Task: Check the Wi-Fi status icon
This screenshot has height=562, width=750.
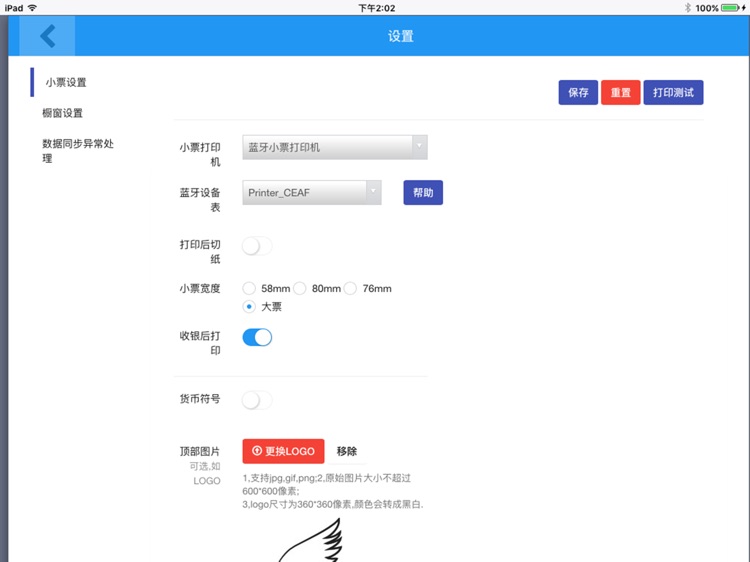Action: (33, 8)
